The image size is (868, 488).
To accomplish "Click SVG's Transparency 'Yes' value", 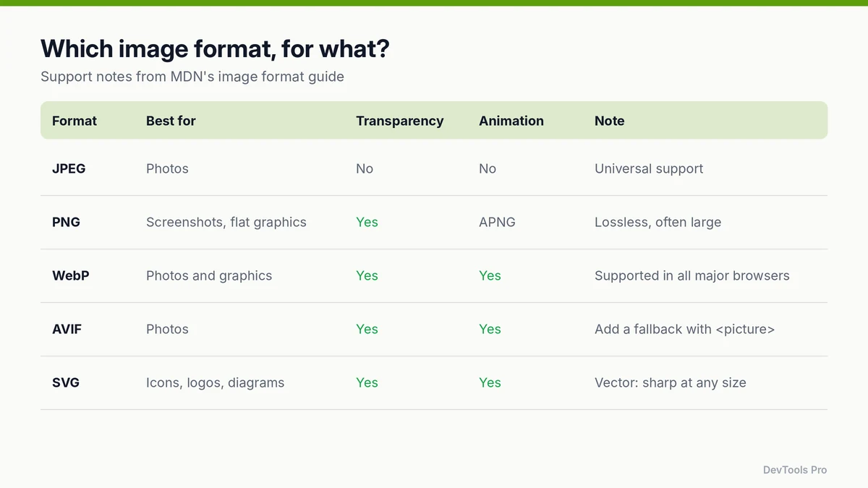I will tap(367, 382).
